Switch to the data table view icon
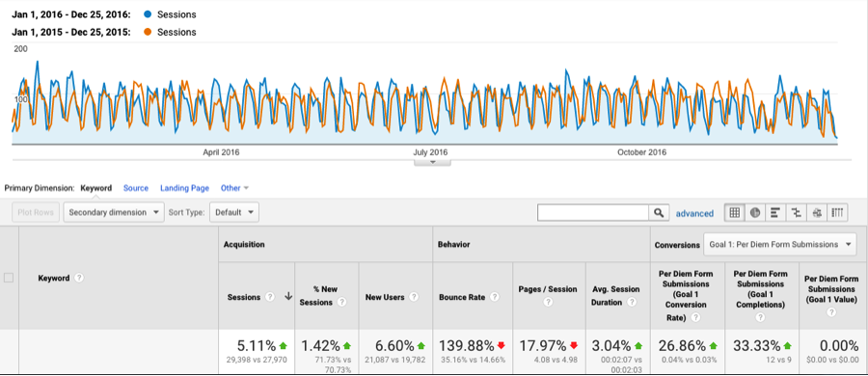The image size is (868, 376). [735, 213]
